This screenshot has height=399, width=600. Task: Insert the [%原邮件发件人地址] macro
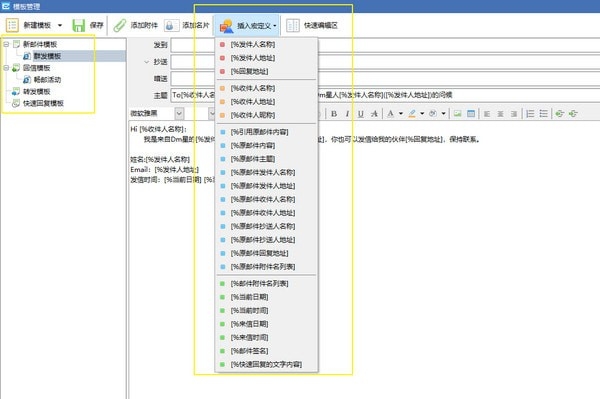click(267, 186)
